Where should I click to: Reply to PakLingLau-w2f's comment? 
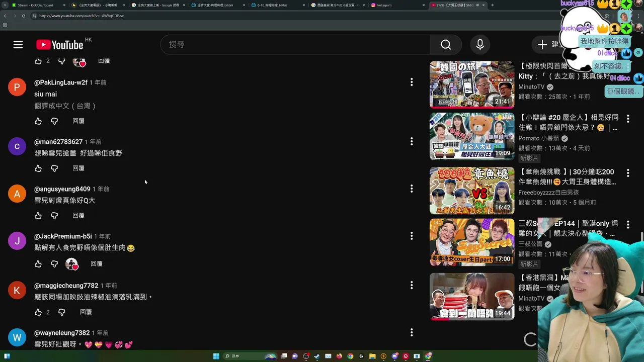pos(78,121)
